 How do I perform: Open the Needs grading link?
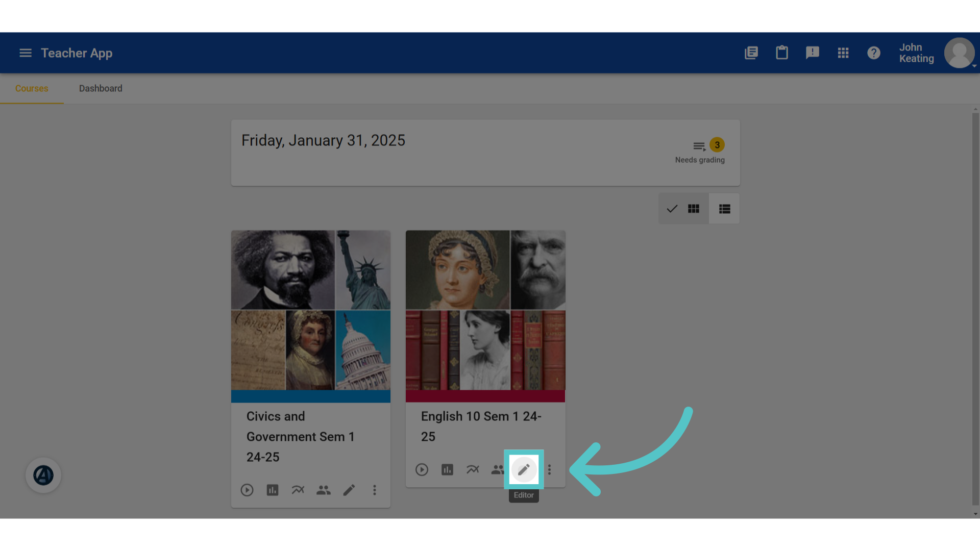click(x=700, y=151)
